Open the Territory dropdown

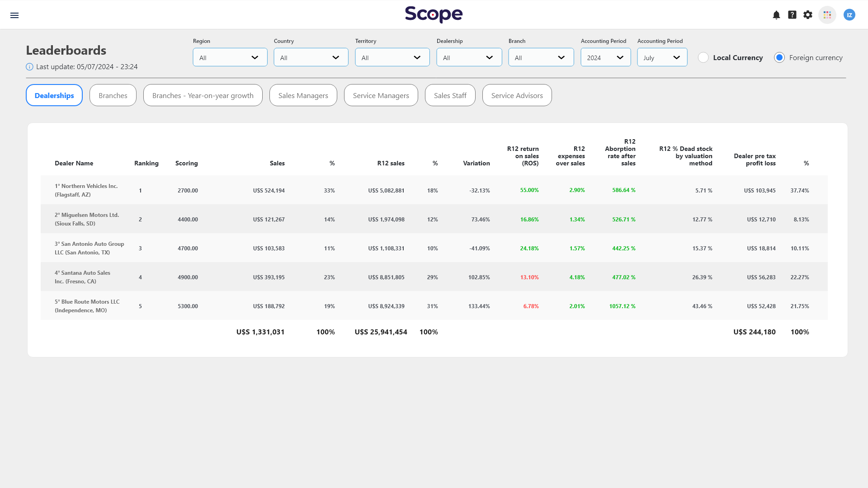pyautogui.click(x=392, y=57)
